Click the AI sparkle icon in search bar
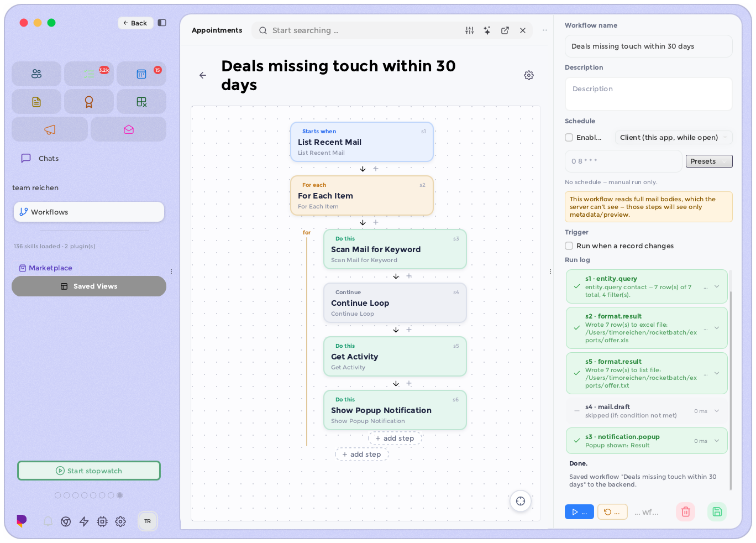Viewport: 756px width, 543px height. click(487, 30)
